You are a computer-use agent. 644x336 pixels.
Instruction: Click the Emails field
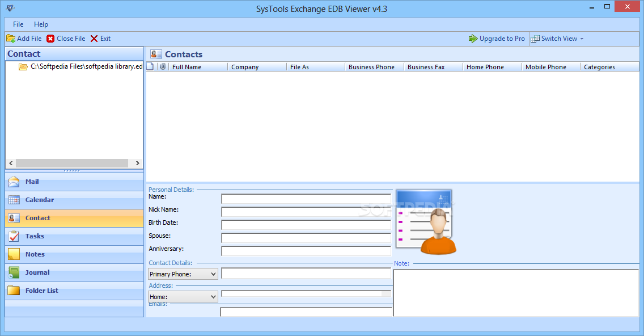tap(306, 312)
